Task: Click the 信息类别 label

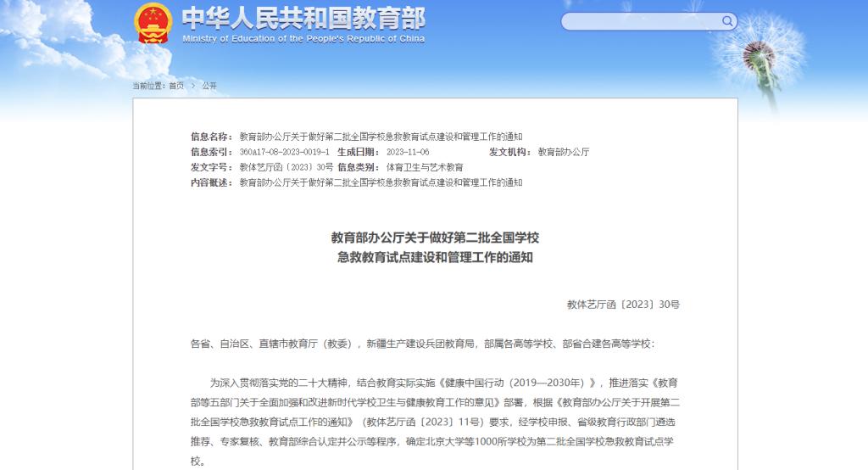Action: coord(359,167)
